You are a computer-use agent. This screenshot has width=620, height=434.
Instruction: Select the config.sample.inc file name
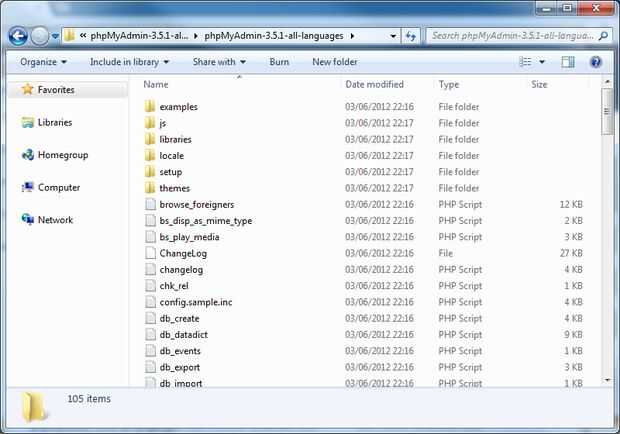[196, 302]
